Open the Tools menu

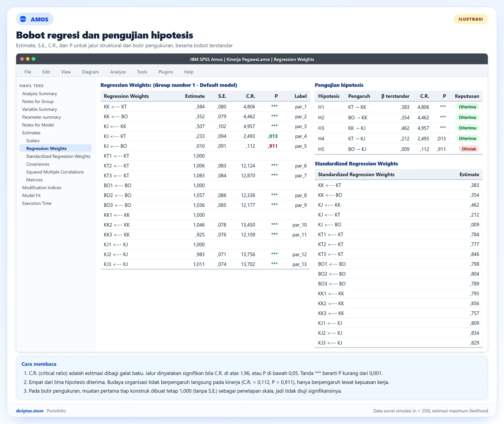point(142,72)
